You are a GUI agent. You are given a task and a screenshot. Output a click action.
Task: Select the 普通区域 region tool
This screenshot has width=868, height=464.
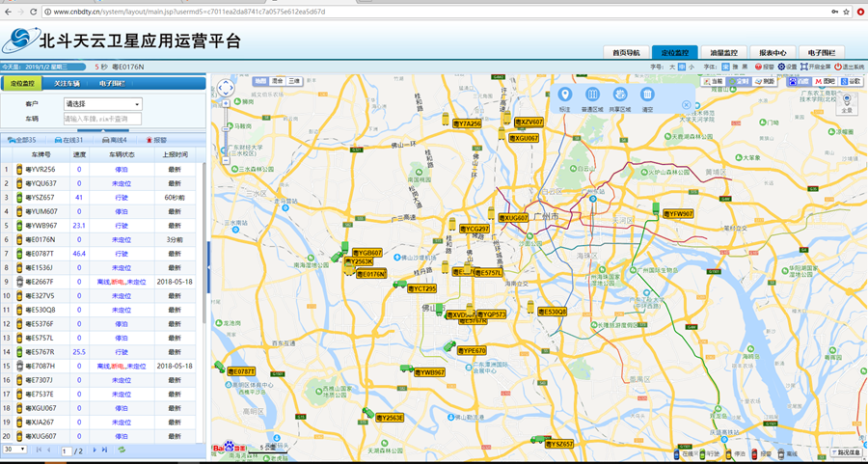click(592, 95)
